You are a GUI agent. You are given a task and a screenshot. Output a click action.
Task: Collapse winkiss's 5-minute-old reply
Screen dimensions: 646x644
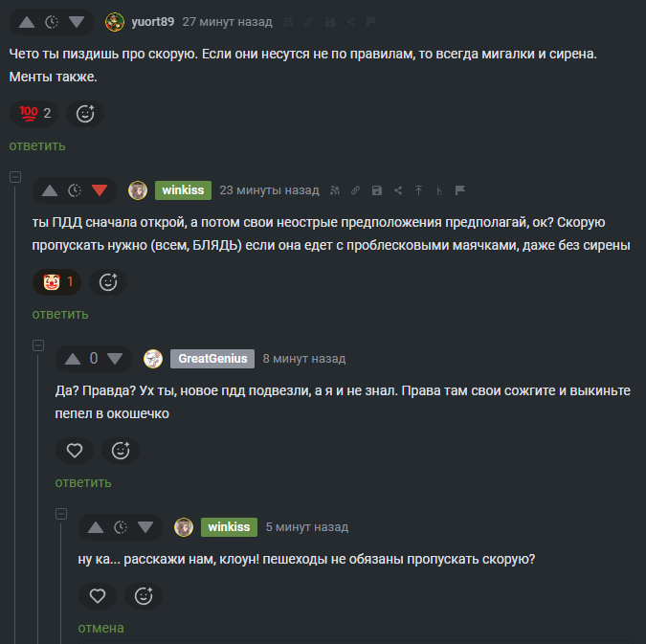point(61,514)
